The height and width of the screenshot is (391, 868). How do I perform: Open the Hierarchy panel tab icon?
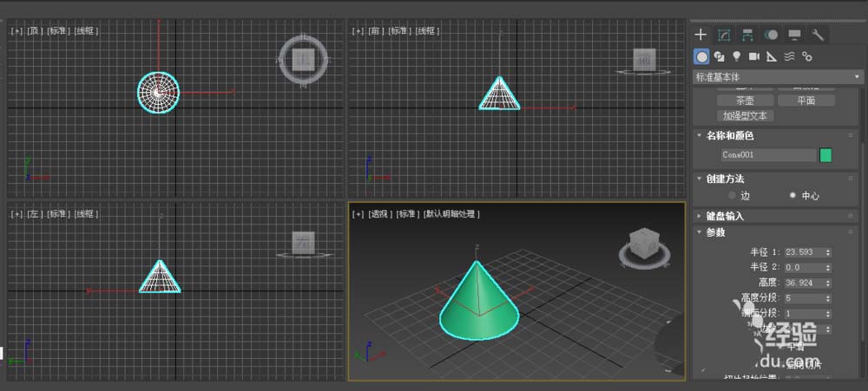747,35
